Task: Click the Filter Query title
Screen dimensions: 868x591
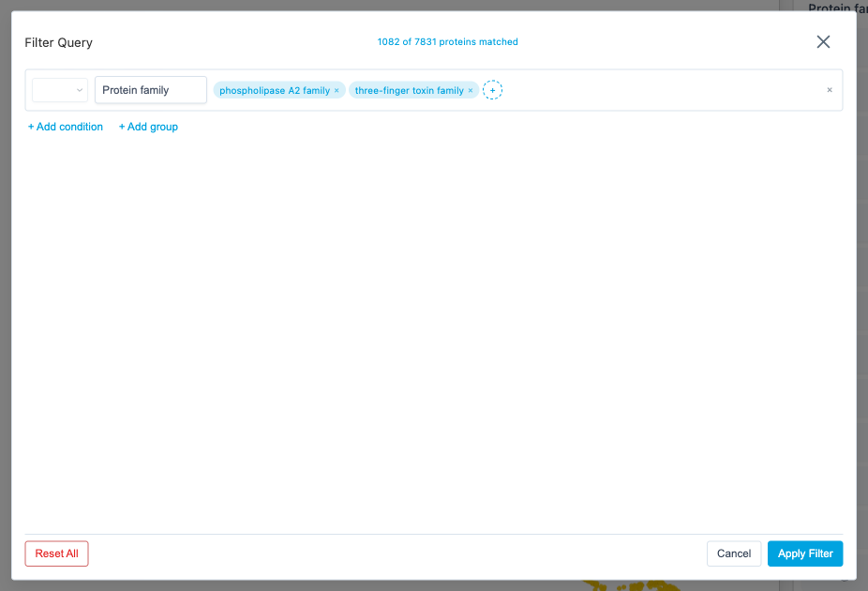Action: [59, 42]
